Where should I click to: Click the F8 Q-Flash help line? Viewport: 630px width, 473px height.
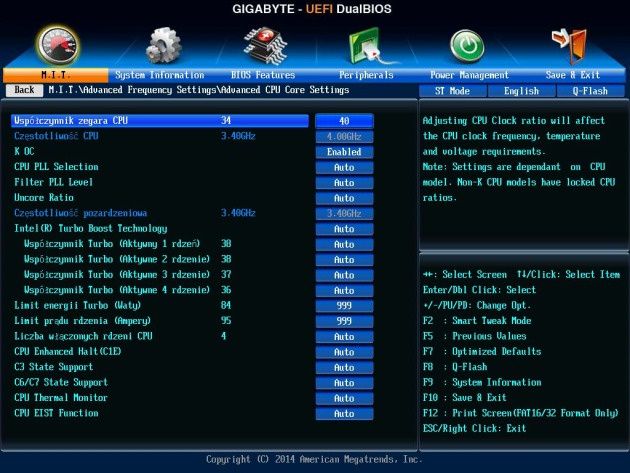point(455,367)
